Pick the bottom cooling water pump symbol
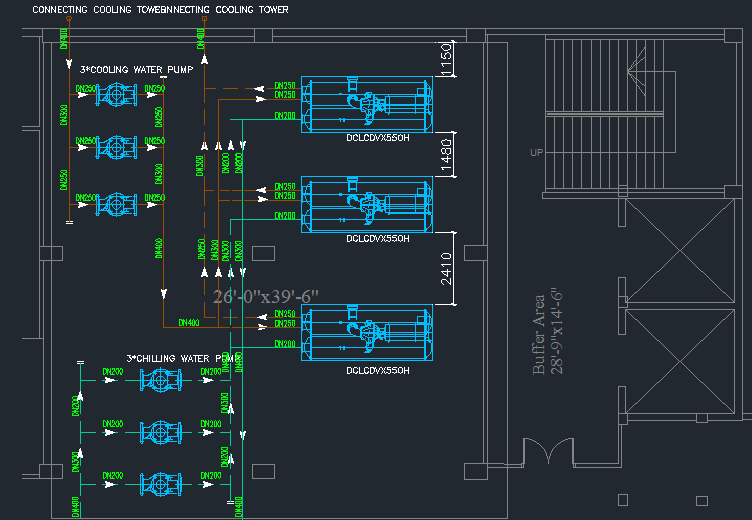 coord(116,203)
